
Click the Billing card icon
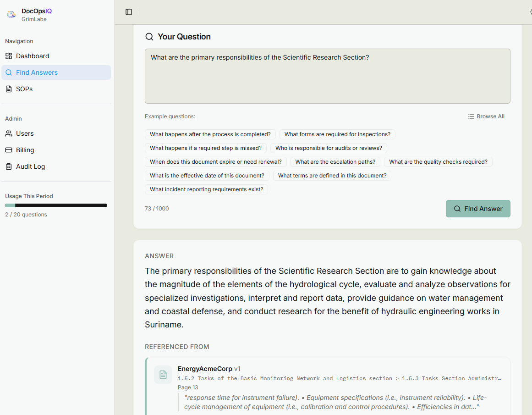point(9,150)
